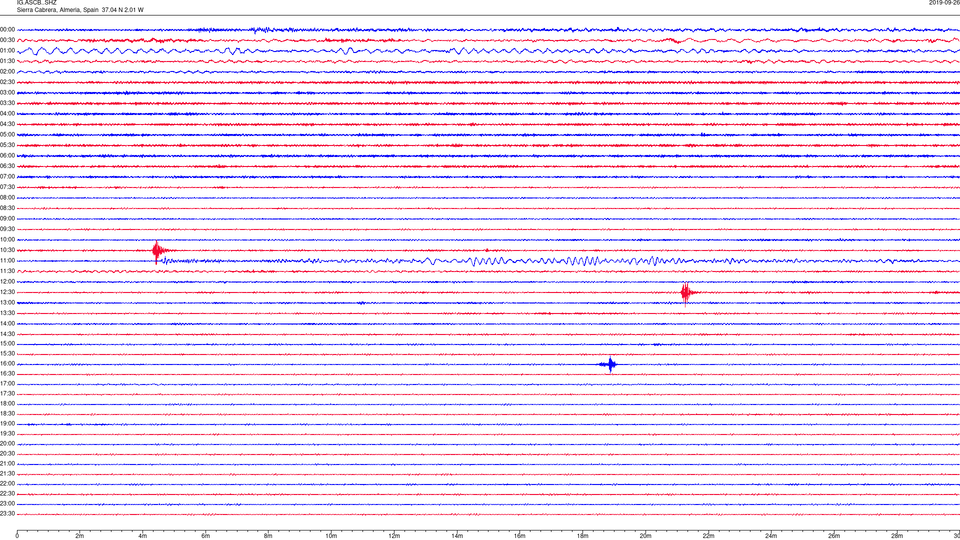Image resolution: width=960 pixels, height=540 pixels.
Task: Click the 01:00 time label
Action: pos(7,51)
